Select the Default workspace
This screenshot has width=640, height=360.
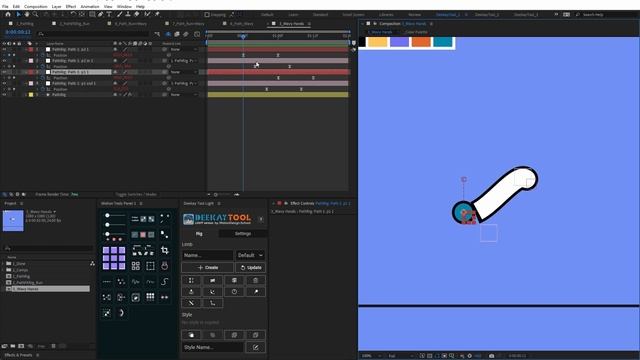(x=267, y=15)
